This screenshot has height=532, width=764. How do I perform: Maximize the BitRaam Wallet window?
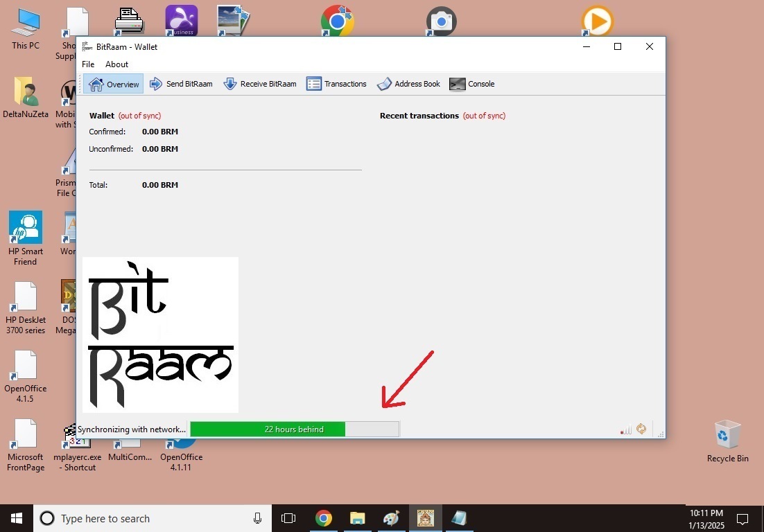pyautogui.click(x=617, y=46)
